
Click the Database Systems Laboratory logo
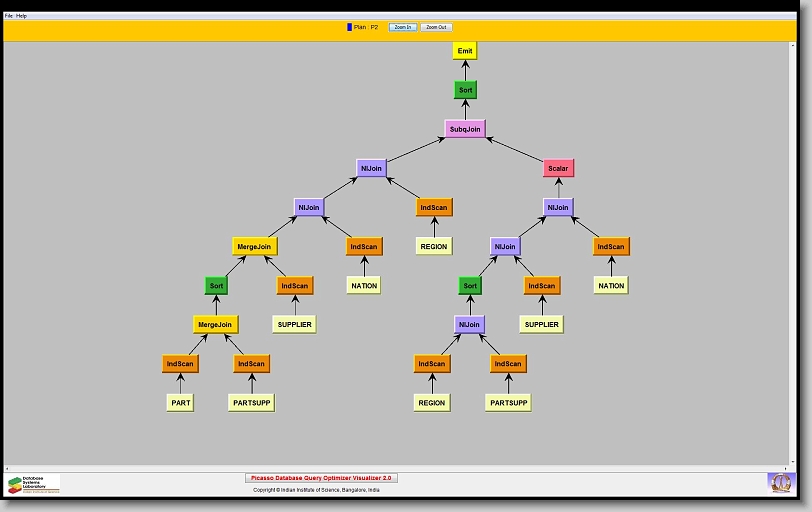click(x=33, y=484)
